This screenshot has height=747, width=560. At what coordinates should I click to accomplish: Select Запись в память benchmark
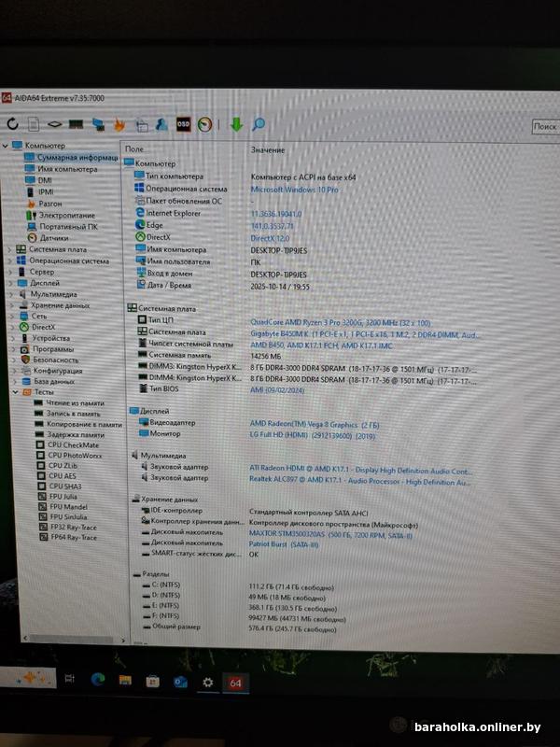[x=74, y=414]
